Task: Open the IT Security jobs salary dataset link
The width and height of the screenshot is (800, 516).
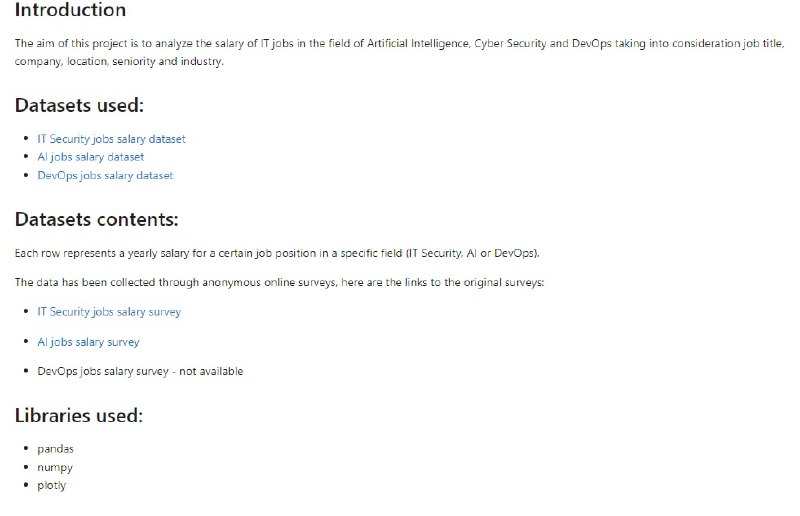Action: (x=111, y=139)
